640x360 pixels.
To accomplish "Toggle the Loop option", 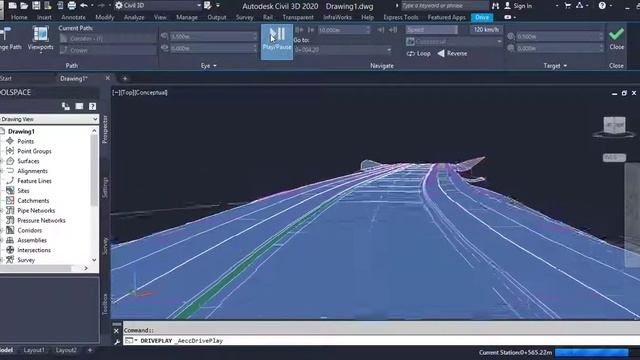I will [419, 53].
